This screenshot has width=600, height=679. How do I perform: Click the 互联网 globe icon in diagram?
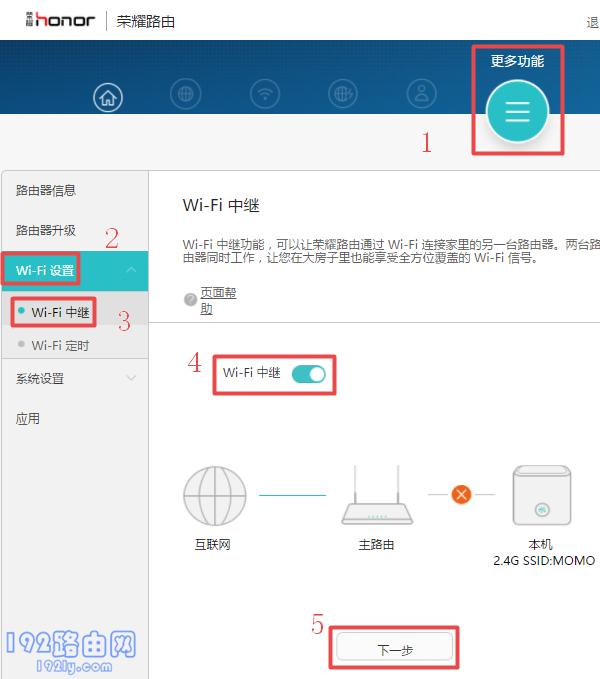[214, 497]
